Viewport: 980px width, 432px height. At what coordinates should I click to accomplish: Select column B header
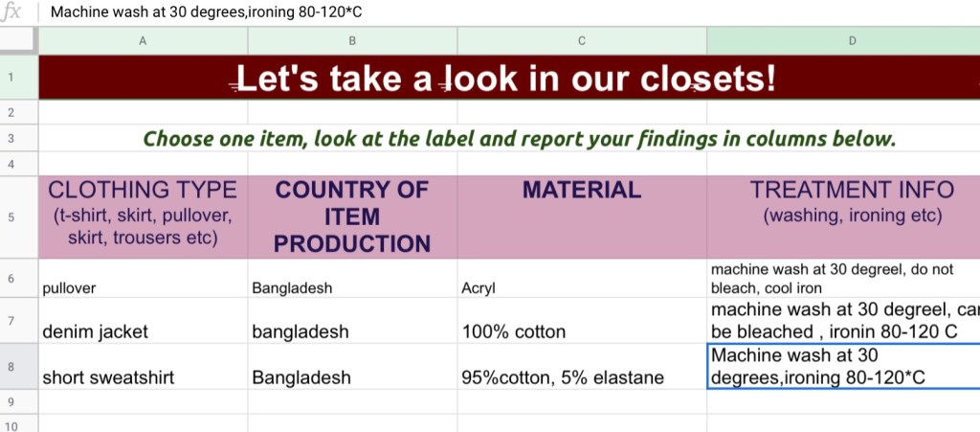coord(352,40)
